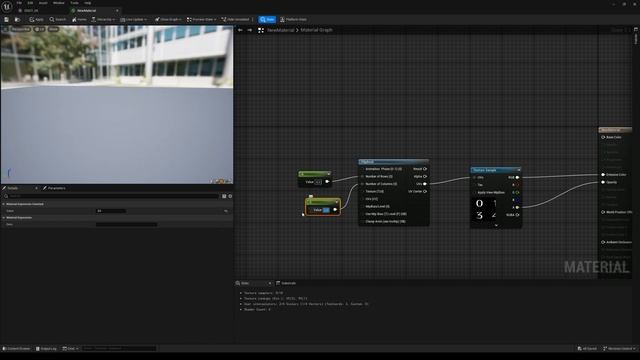Click the Texture Sample node header
This screenshot has height=360, width=640.
click(496, 170)
